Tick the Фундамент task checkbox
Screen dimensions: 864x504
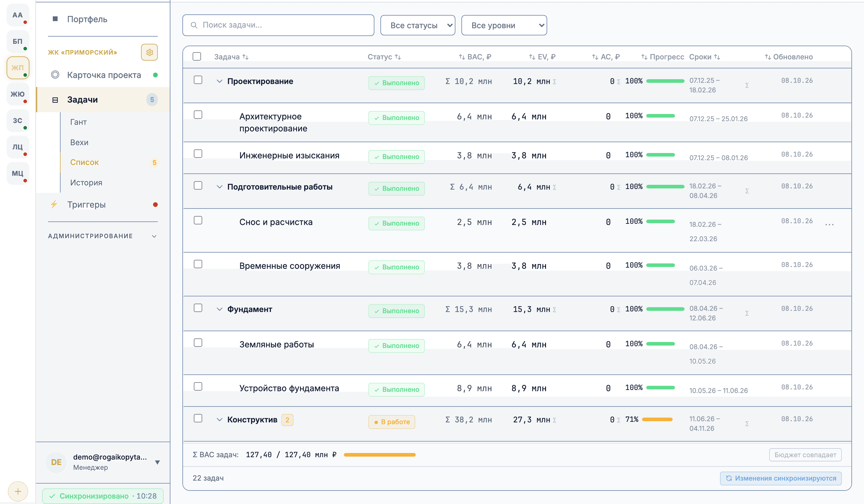click(x=198, y=308)
